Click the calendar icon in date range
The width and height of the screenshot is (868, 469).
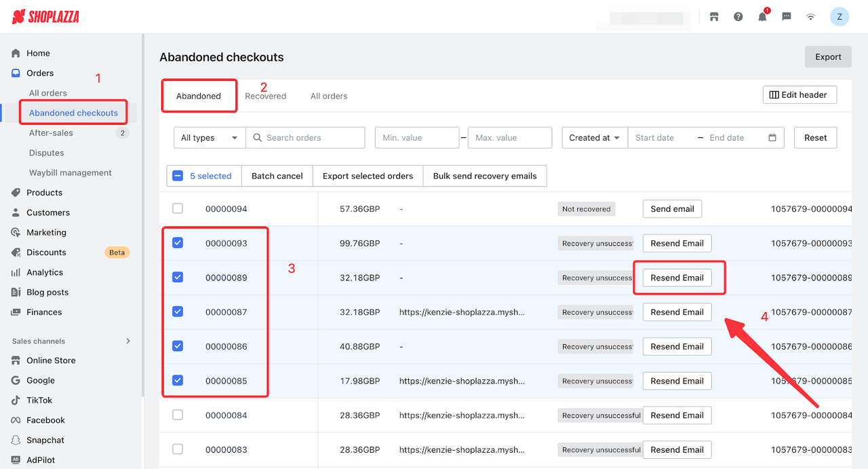point(772,138)
